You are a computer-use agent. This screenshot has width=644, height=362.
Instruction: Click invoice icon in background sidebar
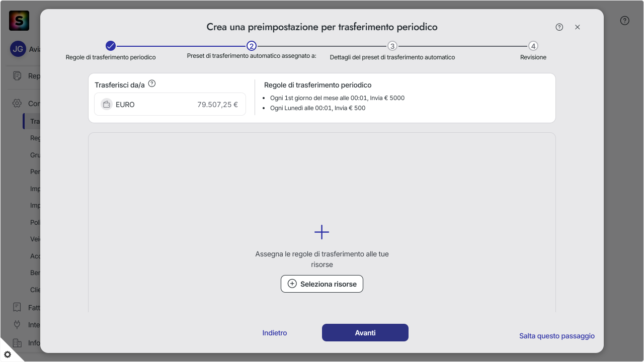tap(17, 307)
